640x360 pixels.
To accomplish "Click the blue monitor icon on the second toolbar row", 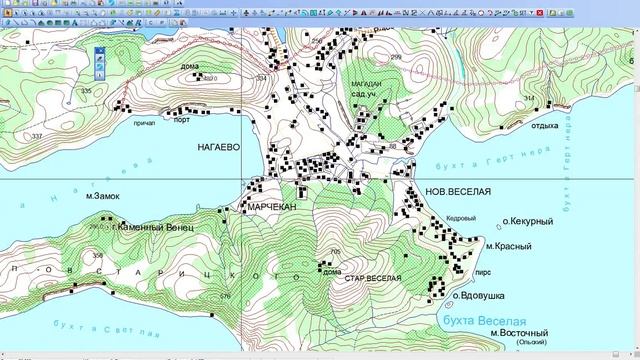I will [176, 13].
